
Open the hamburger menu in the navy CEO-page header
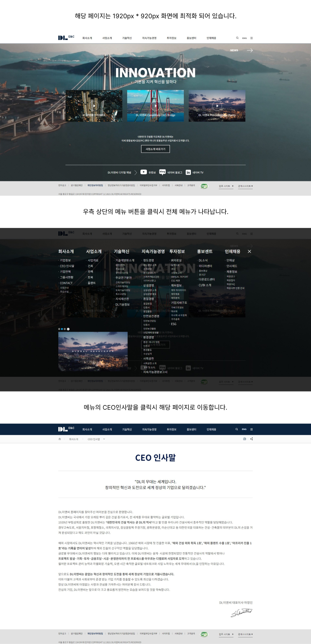point(252,429)
